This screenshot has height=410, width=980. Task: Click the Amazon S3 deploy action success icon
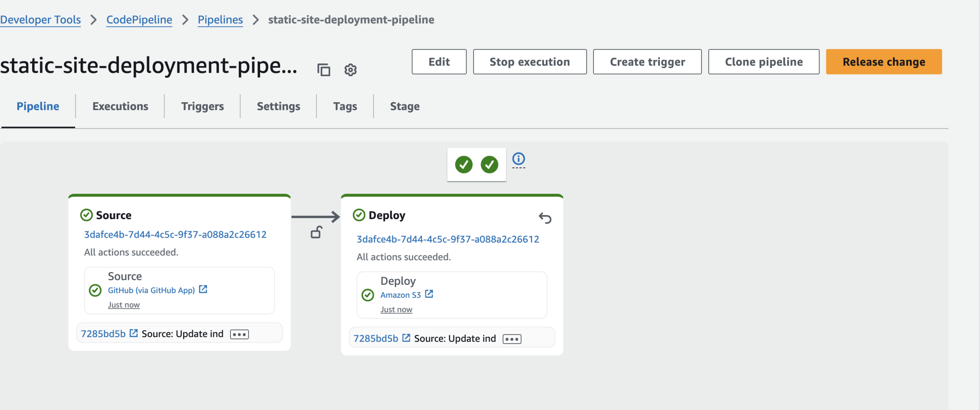click(368, 295)
